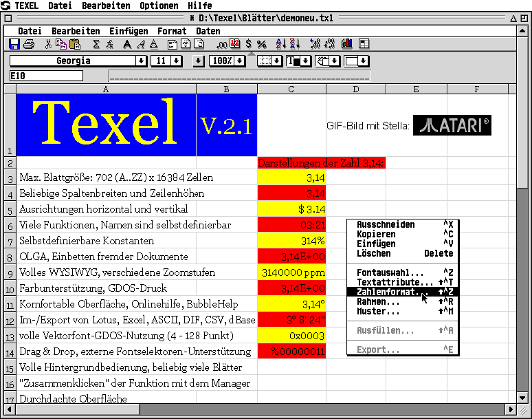532x419 pixels.
Task: Click the standalone arrow button after font size
Action: click(x=199, y=61)
